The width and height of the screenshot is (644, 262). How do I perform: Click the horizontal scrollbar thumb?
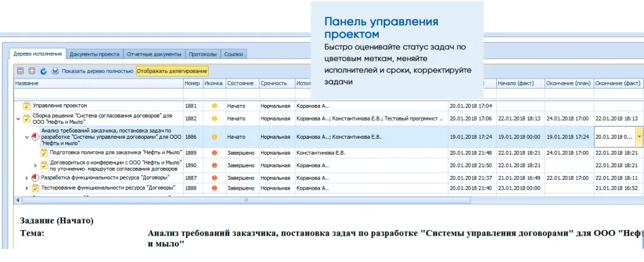[246, 200]
